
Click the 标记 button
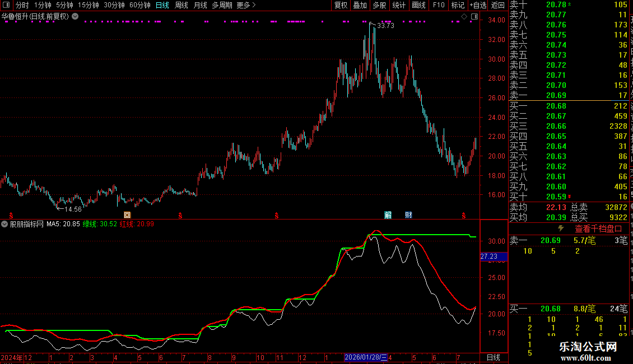[458, 5]
